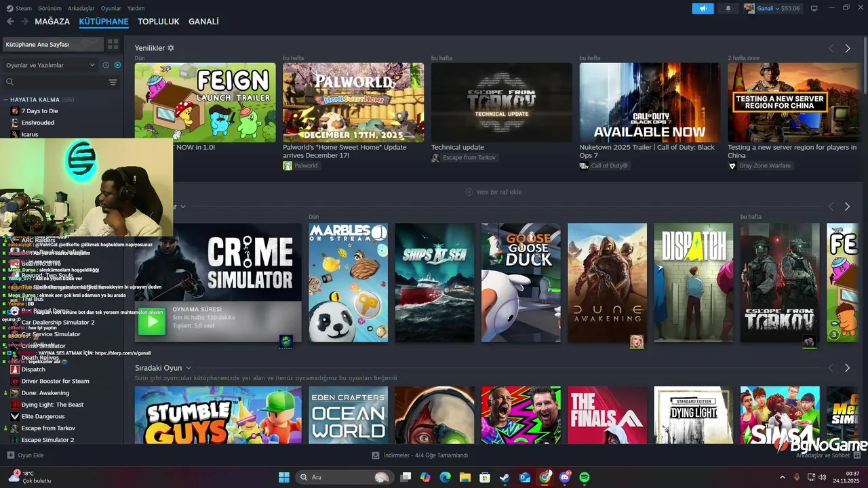Go forward with the right navigation arrow

(24, 22)
